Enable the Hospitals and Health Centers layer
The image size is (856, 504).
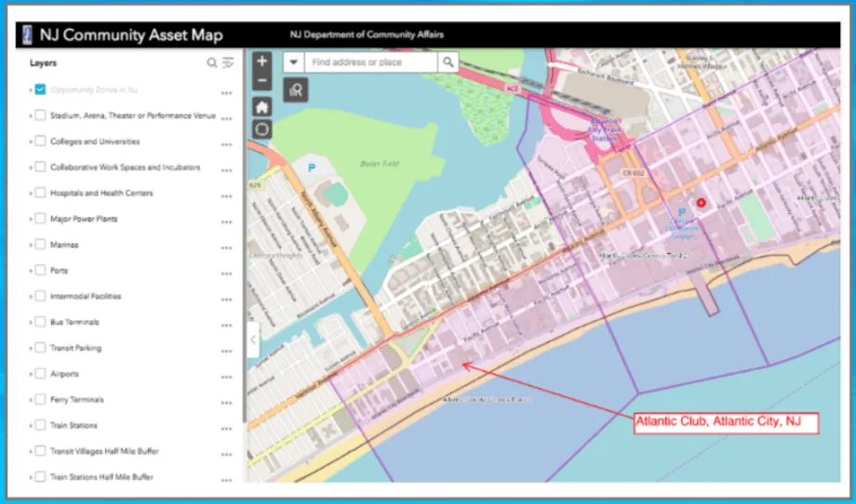click(x=40, y=192)
